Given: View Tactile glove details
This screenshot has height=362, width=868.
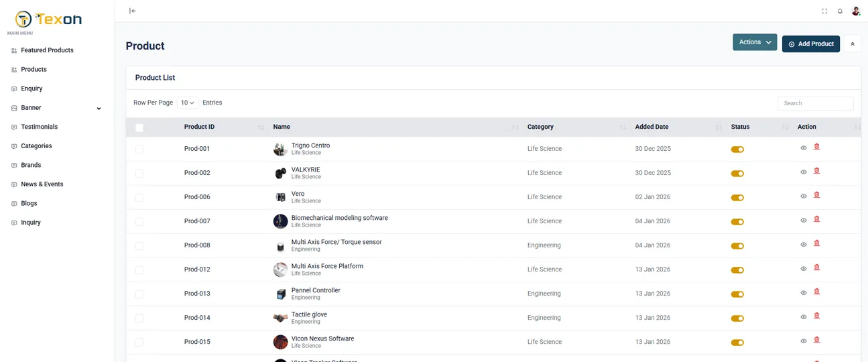Looking at the screenshot, I should [x=804, y=317].
